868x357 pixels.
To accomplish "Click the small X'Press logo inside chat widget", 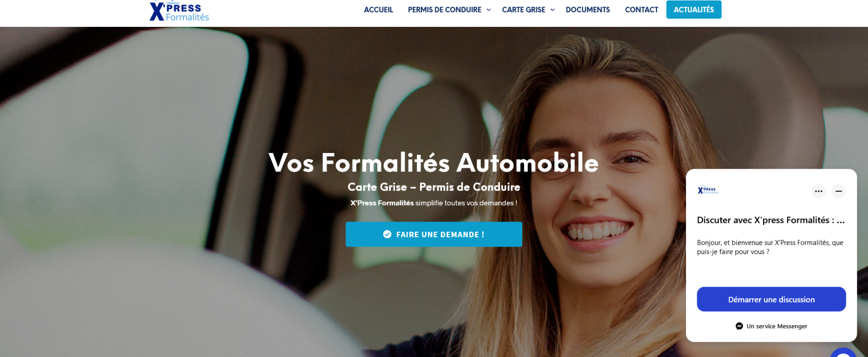I will 708,190.
